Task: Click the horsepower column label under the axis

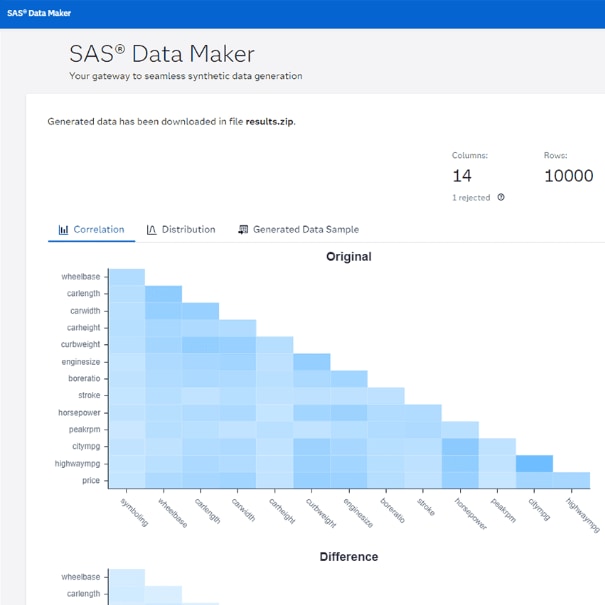Action: [x=471, y=514]
